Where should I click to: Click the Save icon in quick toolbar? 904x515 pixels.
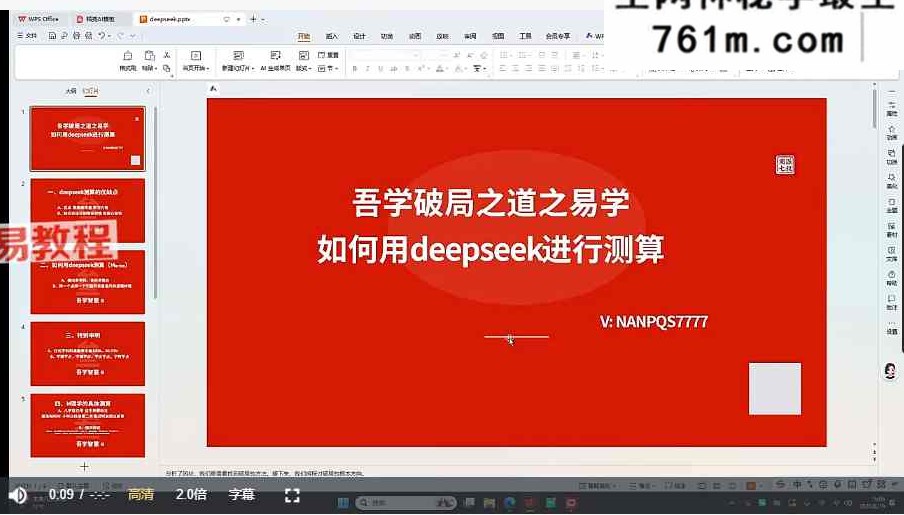[52, 36]
